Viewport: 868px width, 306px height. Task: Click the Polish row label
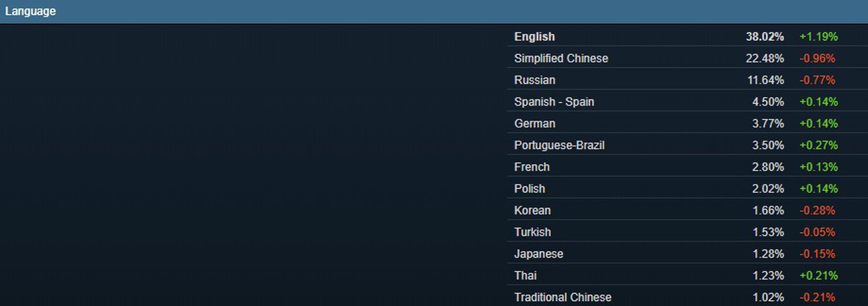(529, 189)
